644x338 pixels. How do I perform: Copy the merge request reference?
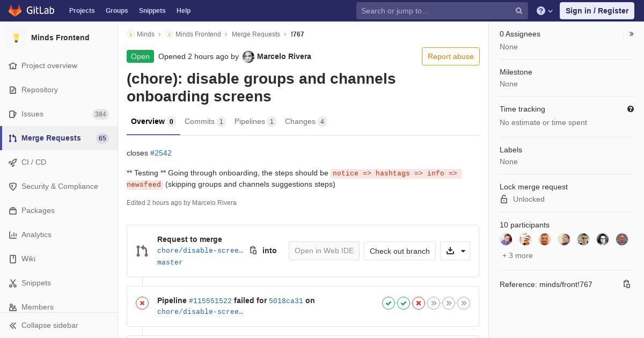[626, 284]
